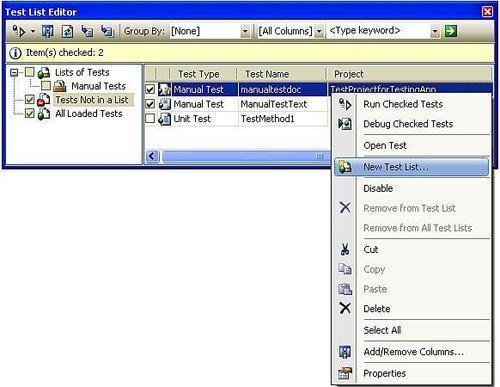The width and height of the screenshot is (500, 387).
Task: Choose Delete from context menu
Action: [412, 309]
